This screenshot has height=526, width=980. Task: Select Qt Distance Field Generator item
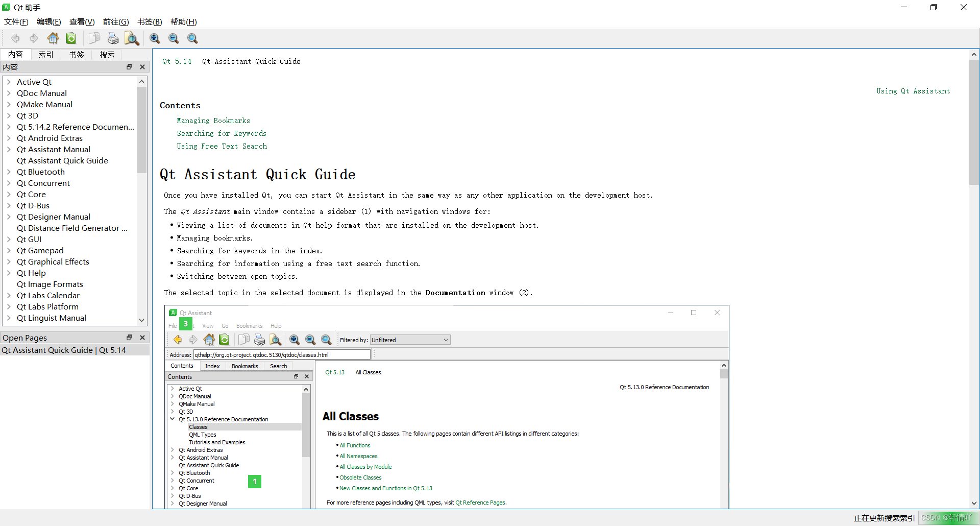(72, 228)
